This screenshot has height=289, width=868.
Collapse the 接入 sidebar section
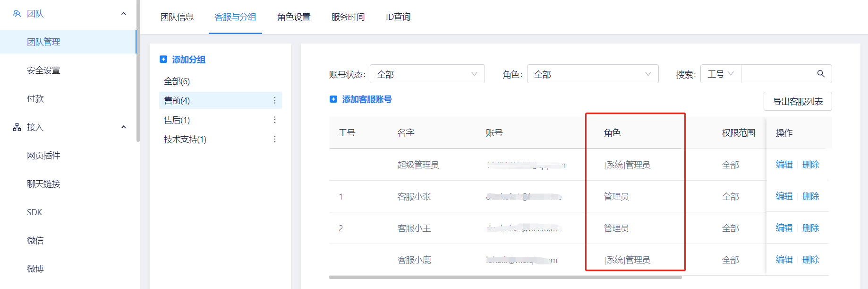point(124,127)
